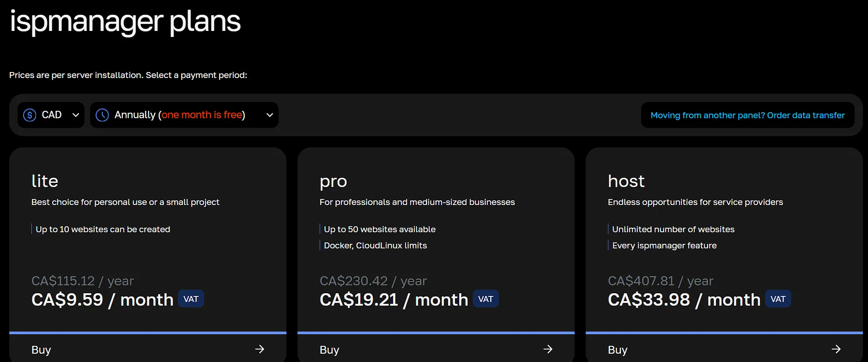Click the CA$230.42 / year price
868x362 pixels.
point(373,281)
